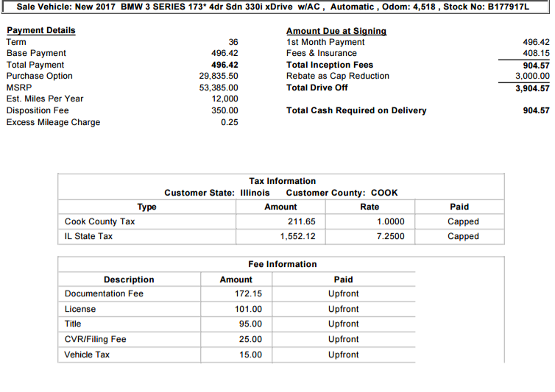Click Amount Due at Signing heading

pyautogui.click(x=336, y=31)
